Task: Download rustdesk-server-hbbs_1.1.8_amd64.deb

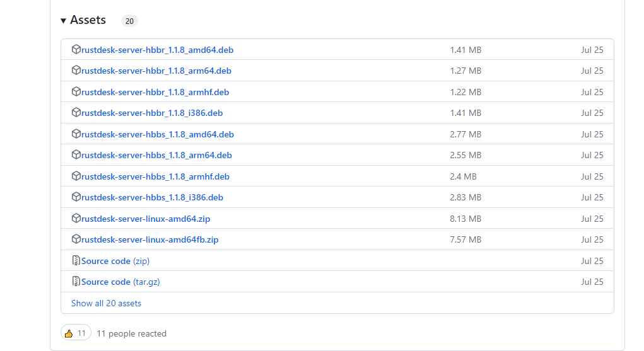Action: point(158,134)
